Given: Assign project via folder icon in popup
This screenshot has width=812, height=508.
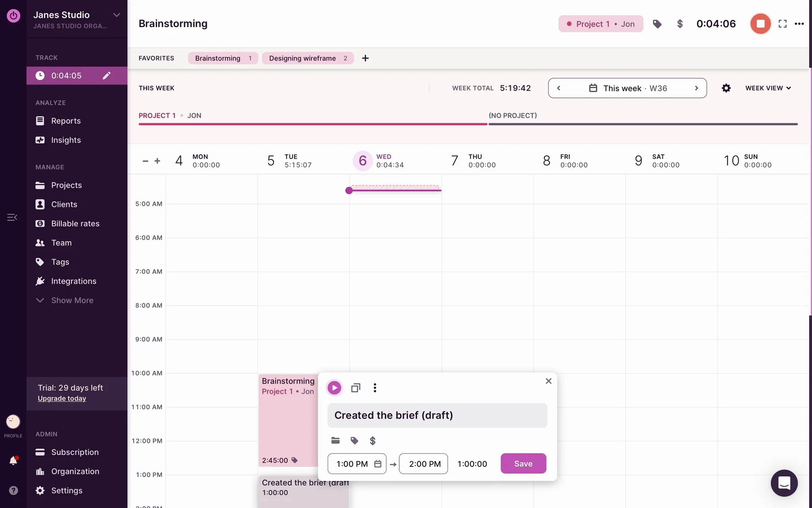Looking at the screenshot, I should tap(335, 441).
